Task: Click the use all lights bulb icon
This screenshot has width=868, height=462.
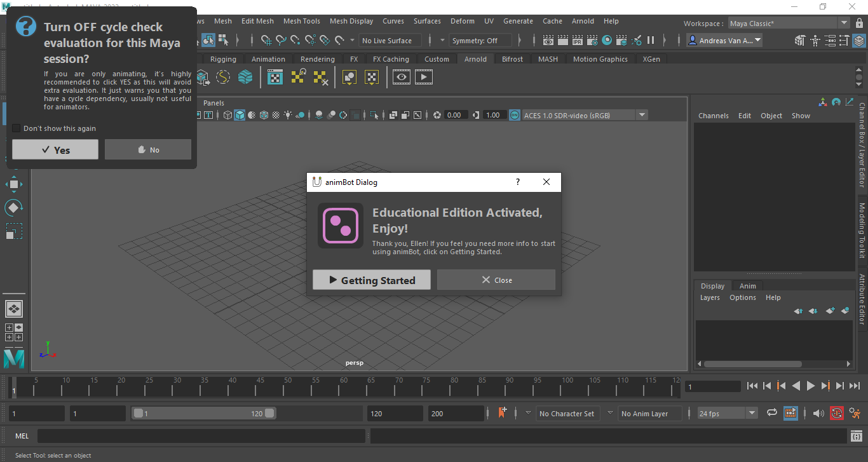Action: coord(288,115)
